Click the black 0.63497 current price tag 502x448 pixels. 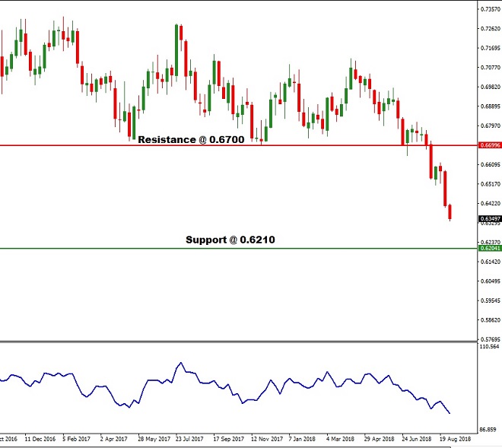[x=490, y=219]
